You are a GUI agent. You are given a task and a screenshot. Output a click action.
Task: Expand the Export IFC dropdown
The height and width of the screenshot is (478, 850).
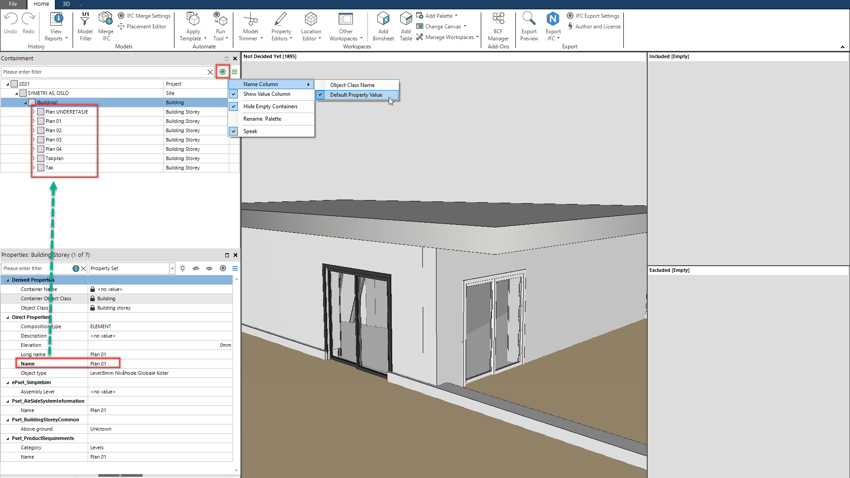553,39
